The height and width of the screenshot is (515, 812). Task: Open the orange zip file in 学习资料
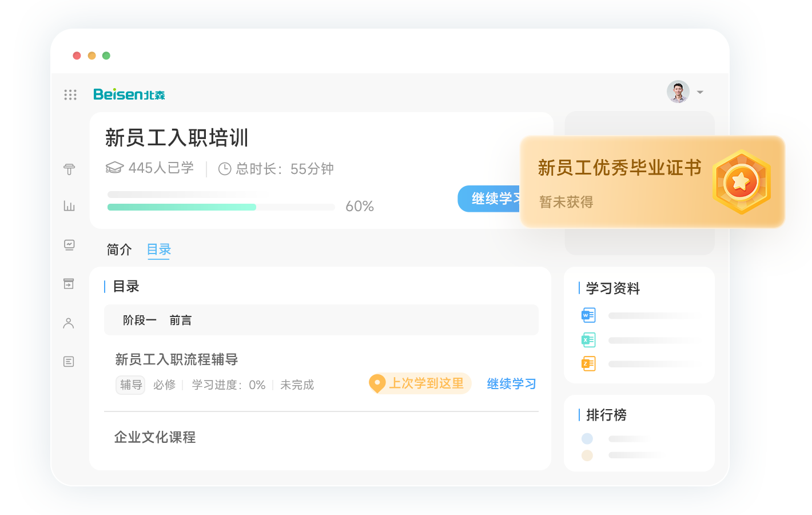coord(588,364)
